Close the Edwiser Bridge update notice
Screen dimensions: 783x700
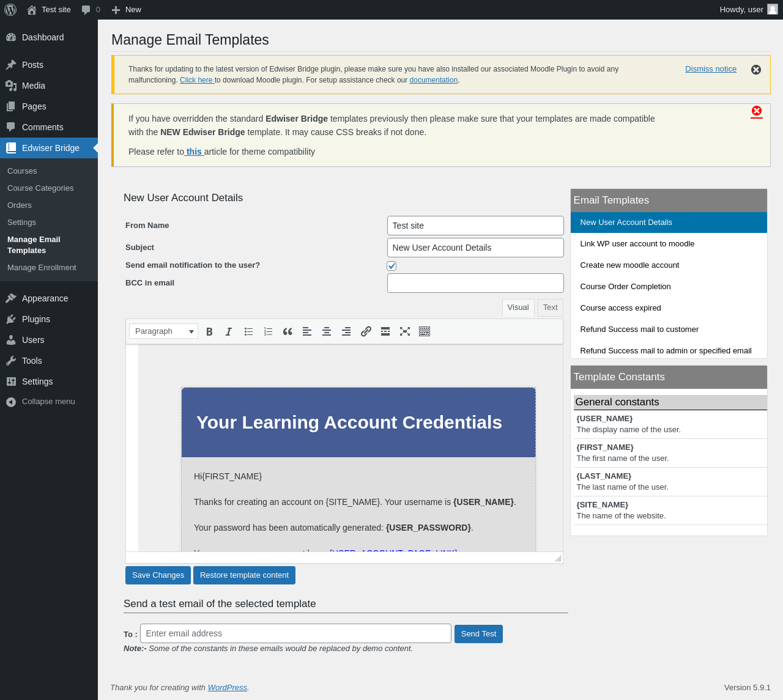pos(756,70)
